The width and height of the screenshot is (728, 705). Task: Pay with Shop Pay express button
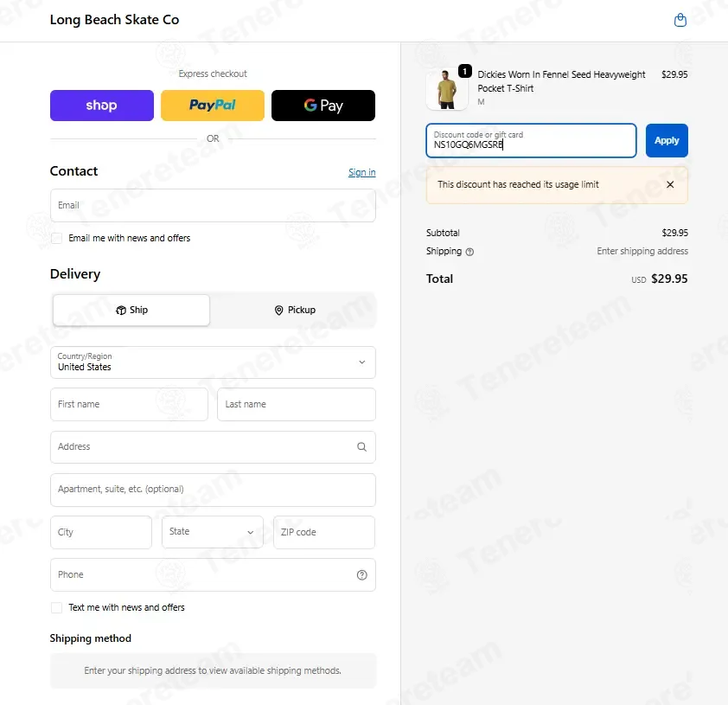(x=102, y=106)
